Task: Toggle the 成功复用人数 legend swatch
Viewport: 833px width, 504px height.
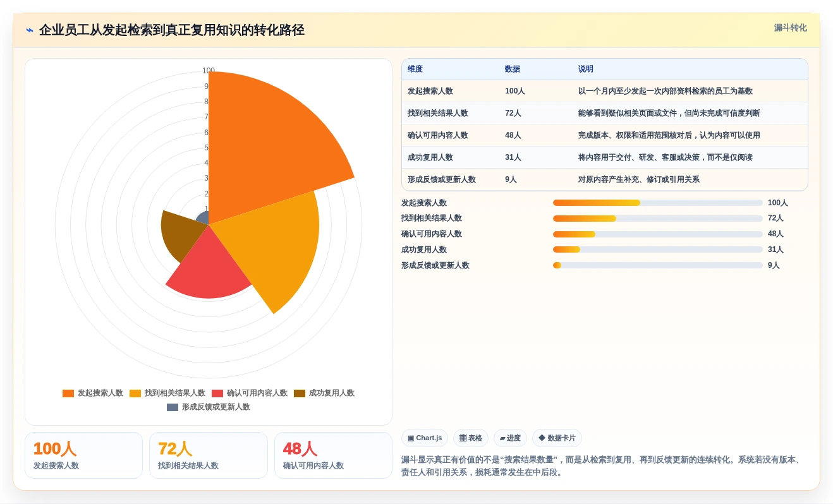Action: click(300, 393)
